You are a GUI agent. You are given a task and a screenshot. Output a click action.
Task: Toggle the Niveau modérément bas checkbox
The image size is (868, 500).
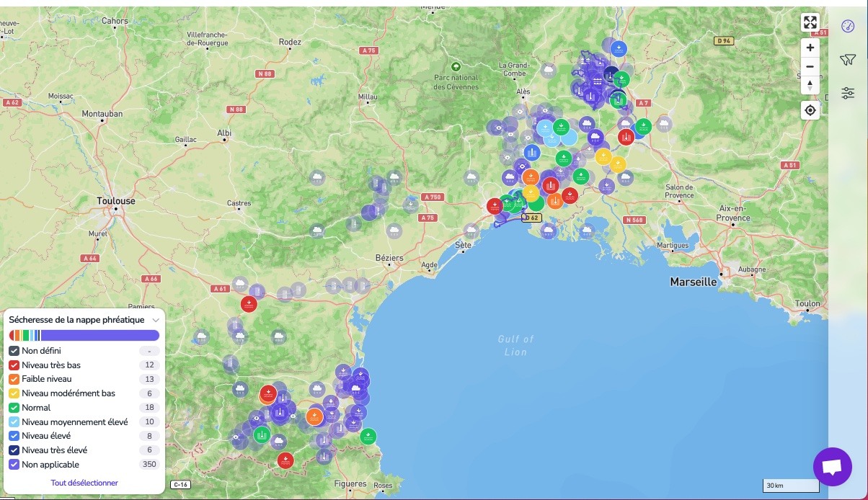tap(14, 393)
